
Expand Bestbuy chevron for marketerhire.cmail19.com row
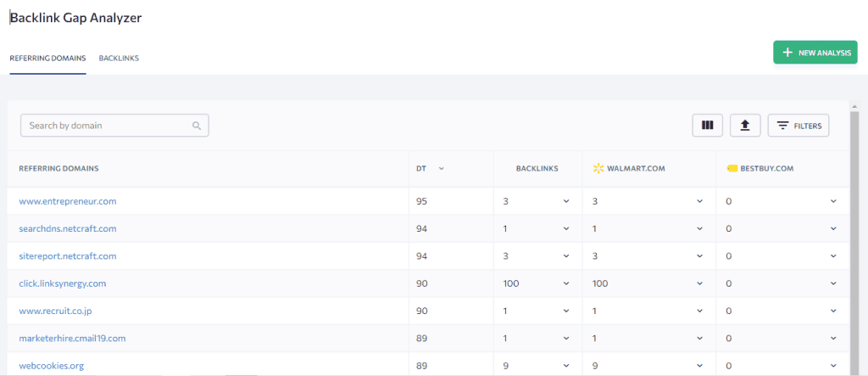pos(833,339)
